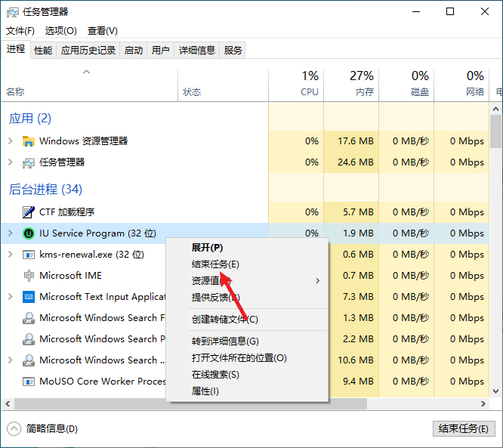This screenshot has height=448, width=503.
Task: Open the 选项(O) menu
Action: pos(61,31)
